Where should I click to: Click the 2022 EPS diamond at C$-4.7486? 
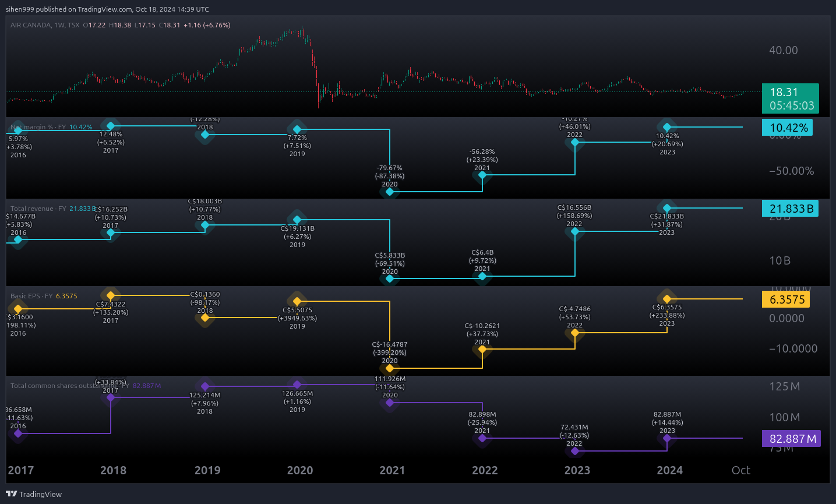pos(575,333)
